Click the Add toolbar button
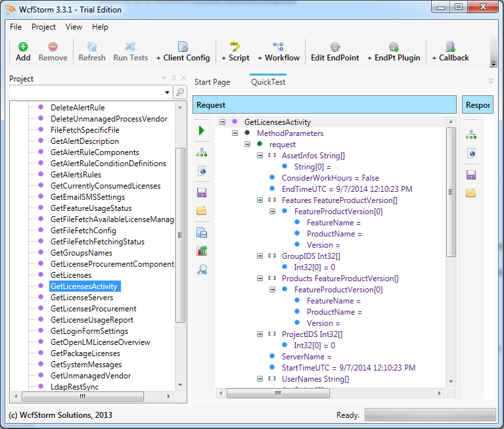504x429 pixels. coord(23,52)
